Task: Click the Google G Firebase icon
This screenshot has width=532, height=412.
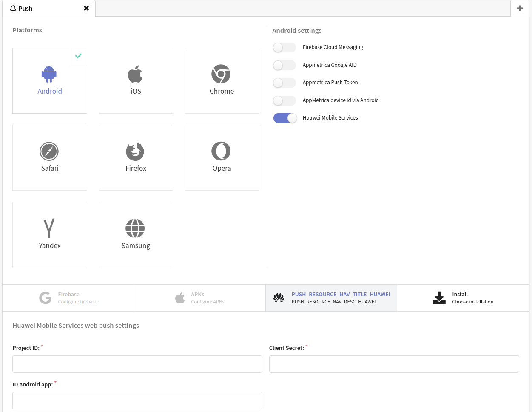Action: (46, 298)
